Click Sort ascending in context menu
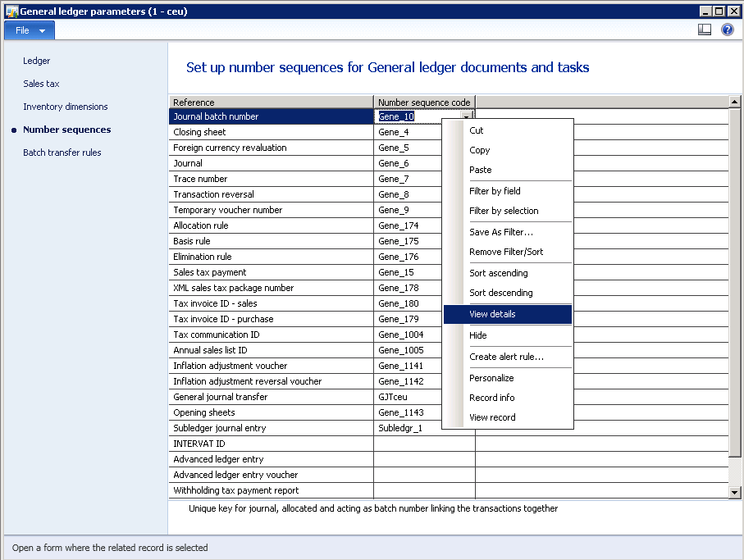This screenshot has width=744, height=560. [498, 273]
